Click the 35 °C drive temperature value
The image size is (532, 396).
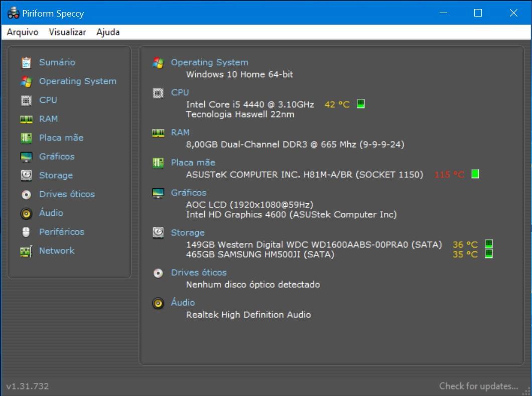465,254
